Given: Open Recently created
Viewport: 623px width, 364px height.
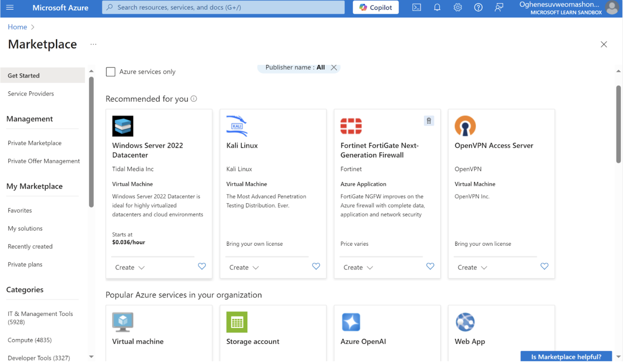Looking at the screenshot, I should (30, 246).
